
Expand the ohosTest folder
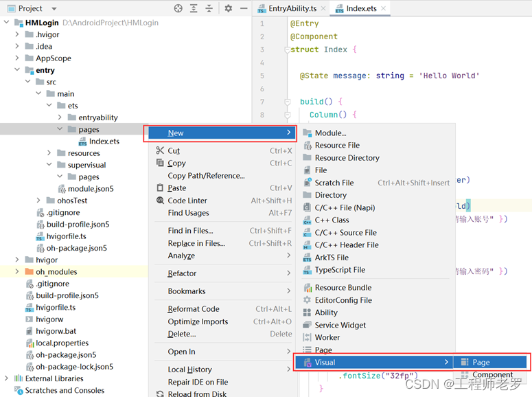point(38,201)
